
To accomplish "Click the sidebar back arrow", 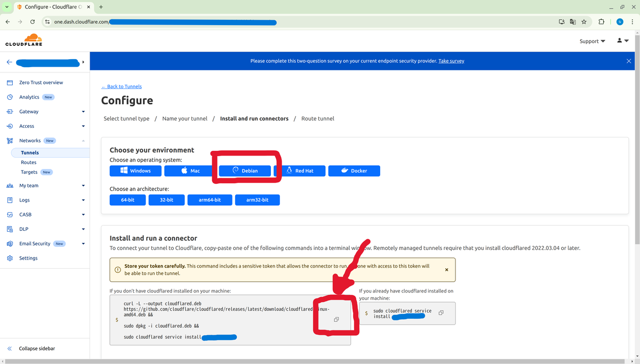I will [x=9, y=62].
